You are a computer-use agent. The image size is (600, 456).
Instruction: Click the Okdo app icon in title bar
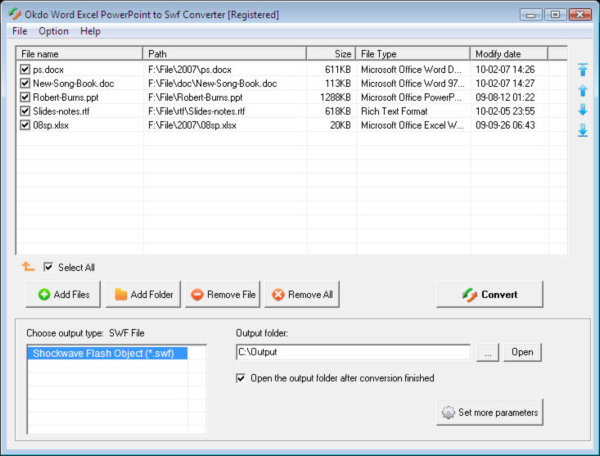[x=14, y=15]
